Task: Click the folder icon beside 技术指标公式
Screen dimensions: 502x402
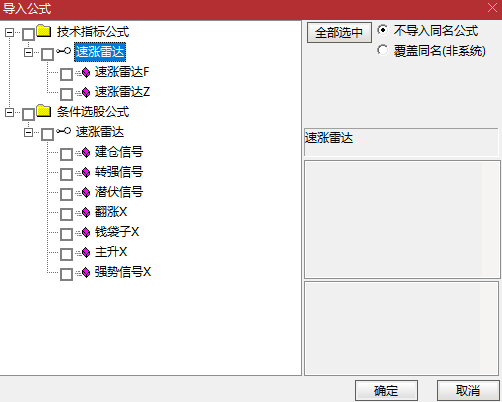Action: 44,31
